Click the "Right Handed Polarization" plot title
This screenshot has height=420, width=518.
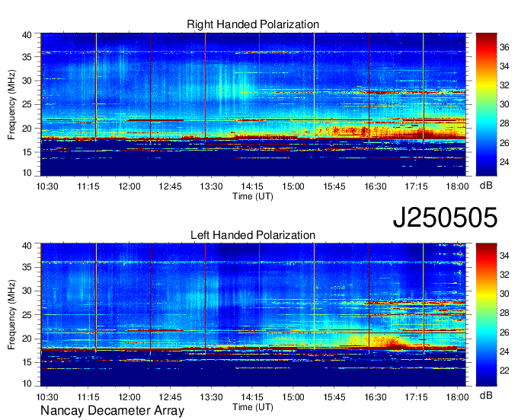[253, 24]
